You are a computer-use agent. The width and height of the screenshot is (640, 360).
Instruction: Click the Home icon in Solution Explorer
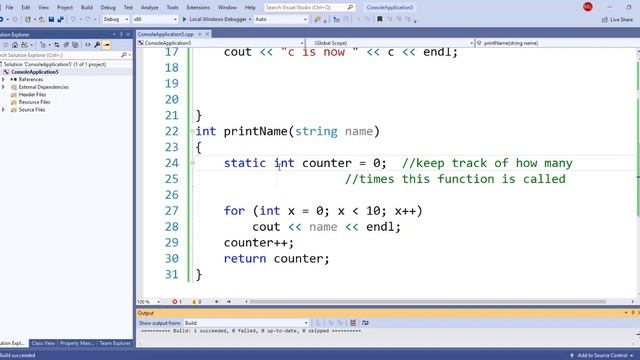(15, 45)
